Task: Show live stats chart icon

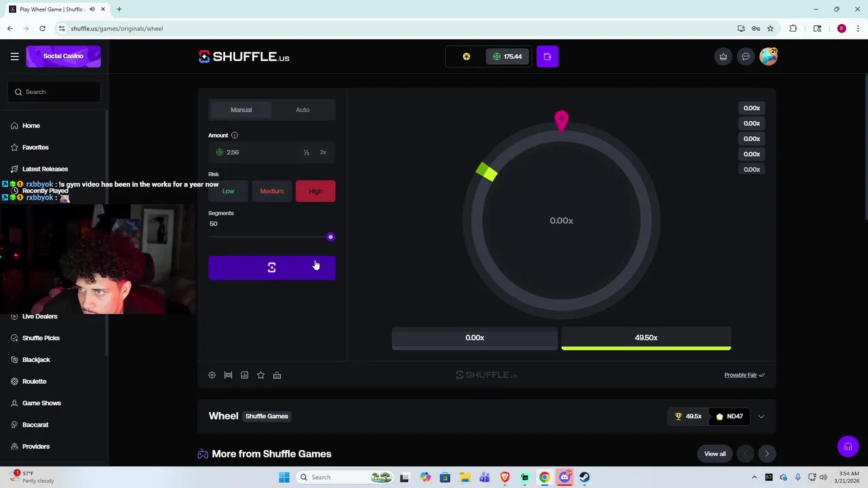Action: 245,375
